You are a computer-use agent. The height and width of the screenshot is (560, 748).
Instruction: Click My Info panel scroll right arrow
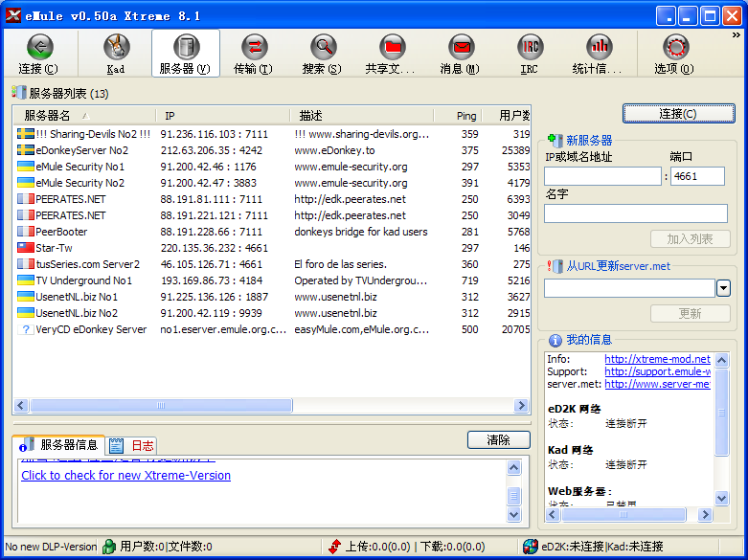point(705,514)
